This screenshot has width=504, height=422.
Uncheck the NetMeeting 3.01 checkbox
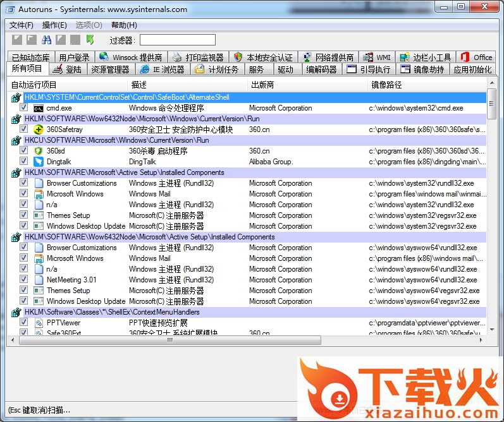(x=23, y=279)
